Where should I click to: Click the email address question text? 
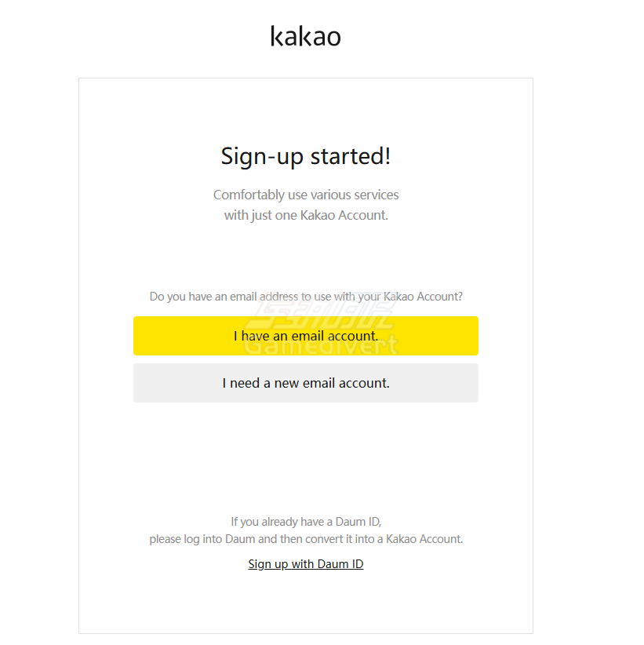tap(305, 297)
